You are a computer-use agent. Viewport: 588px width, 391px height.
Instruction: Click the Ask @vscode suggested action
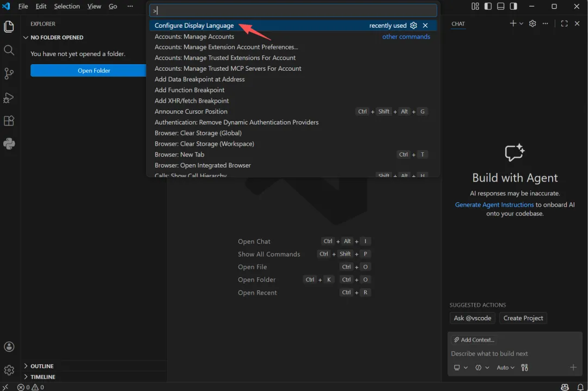pos(473,318)
